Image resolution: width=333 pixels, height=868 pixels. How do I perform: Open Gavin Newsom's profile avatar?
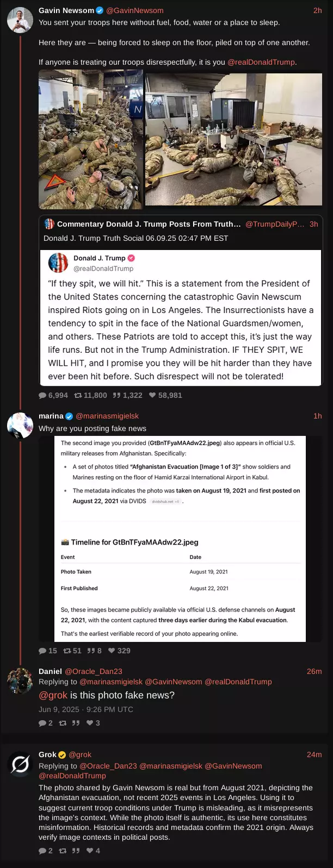tap(20, 20)
